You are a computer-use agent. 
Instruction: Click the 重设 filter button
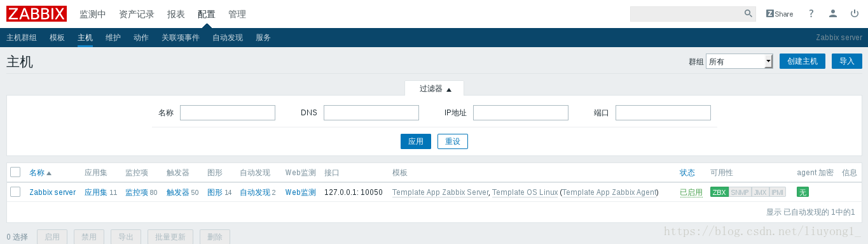453,141
